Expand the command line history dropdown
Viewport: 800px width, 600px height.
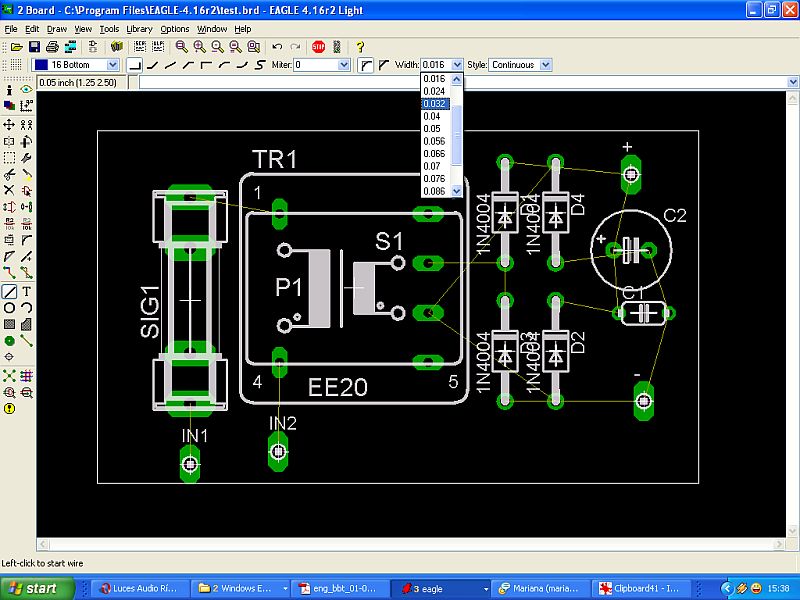pyautogui.click(x=793, y=82)
